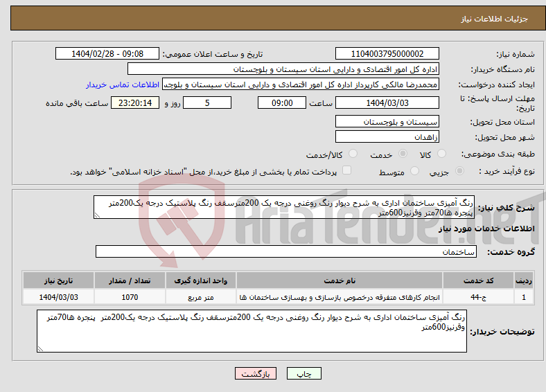Image resolution: width=546 pixels, height=392 pixels.
Task: Click the بازگشت back button
Action: 256,373
